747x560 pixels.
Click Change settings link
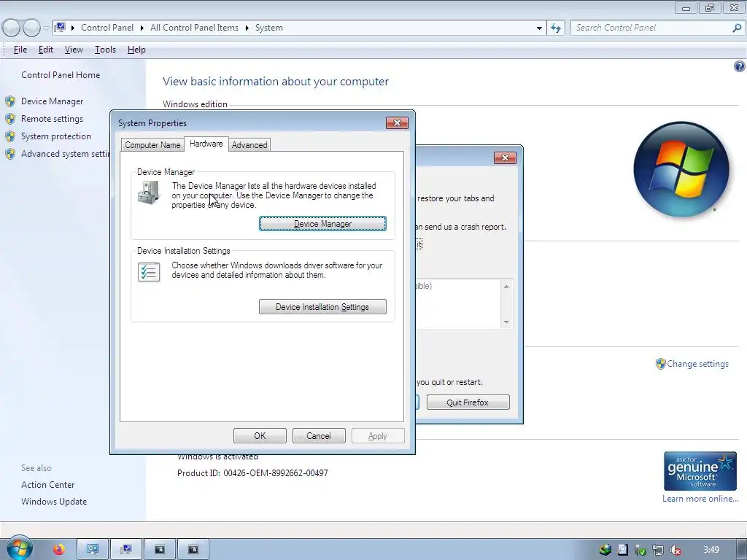point(697,364)
